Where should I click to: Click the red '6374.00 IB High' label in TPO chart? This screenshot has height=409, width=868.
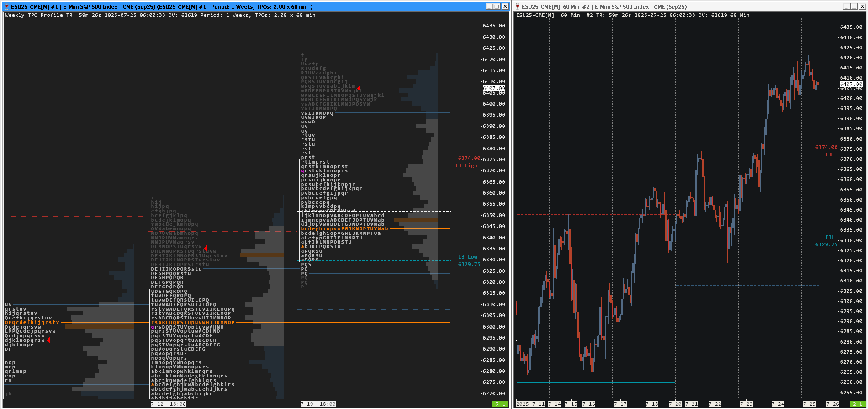pos(468,162)
